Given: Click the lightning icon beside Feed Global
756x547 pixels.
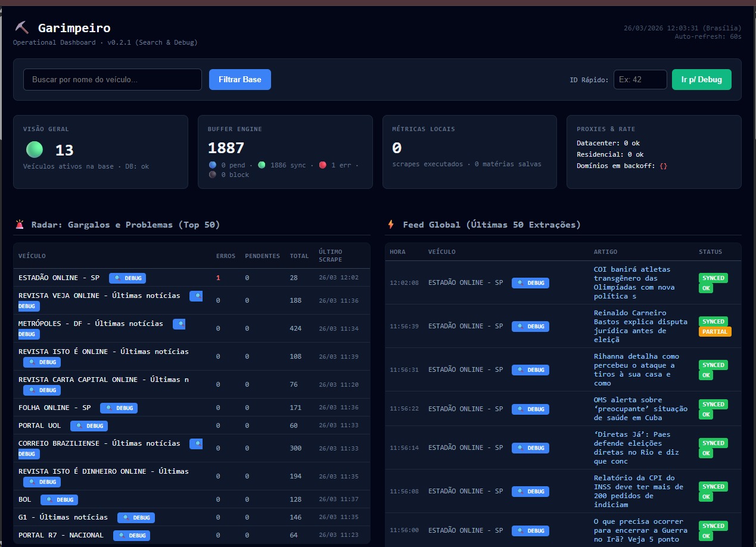Looking at the screenshot, I should [x=391, y=224].
